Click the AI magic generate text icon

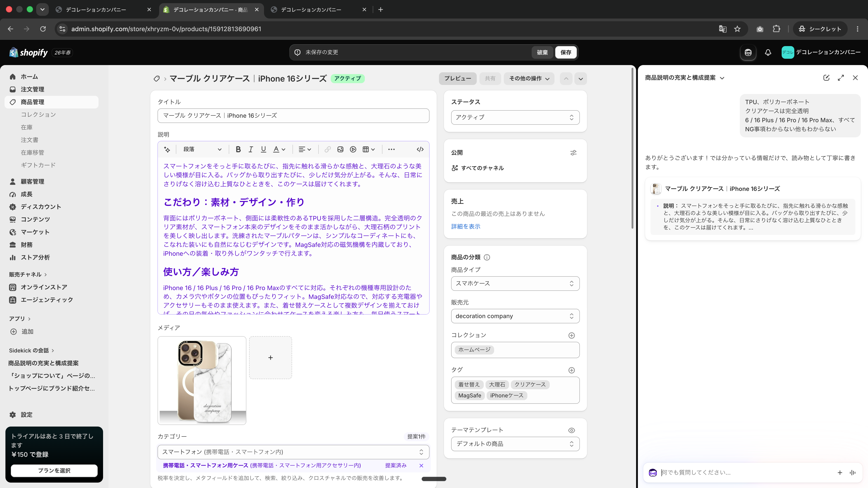click(x=167, y=149)
